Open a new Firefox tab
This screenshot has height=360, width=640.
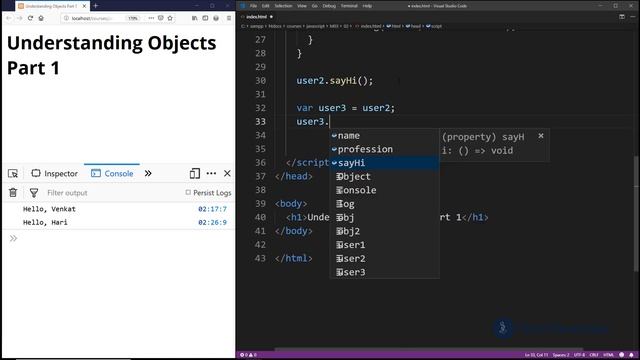[x=96, y=6]
